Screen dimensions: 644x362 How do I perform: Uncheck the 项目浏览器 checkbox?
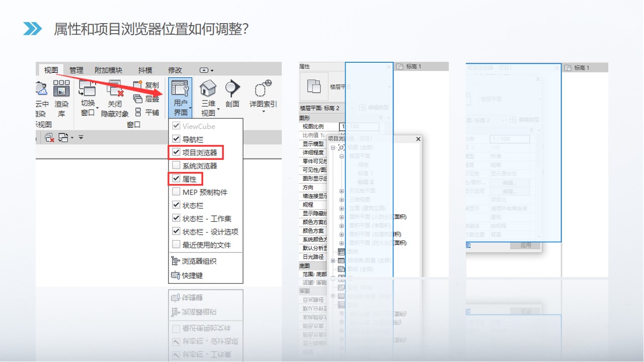coord(176,152)
